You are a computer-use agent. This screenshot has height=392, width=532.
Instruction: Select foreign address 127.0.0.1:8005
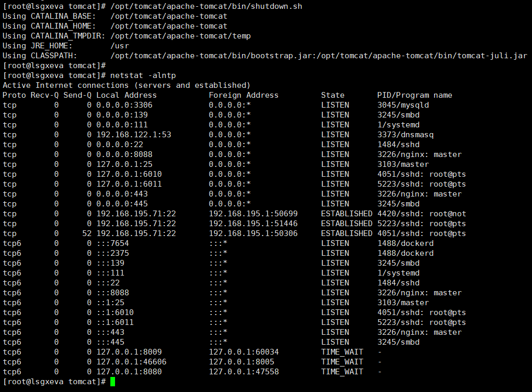pos(241,361)
